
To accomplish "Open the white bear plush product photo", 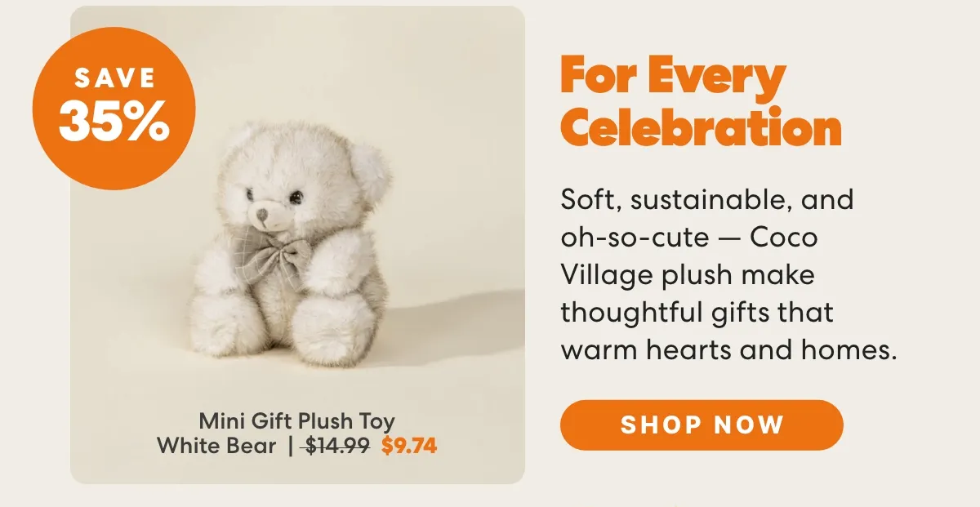I will pos(297,245).
